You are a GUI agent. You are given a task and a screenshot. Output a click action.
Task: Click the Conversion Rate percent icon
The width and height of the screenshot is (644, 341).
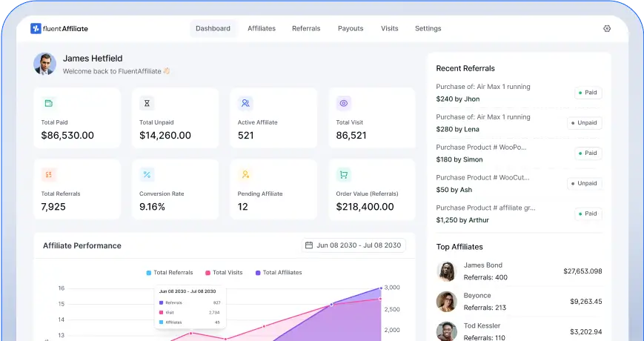[x=147, y=175]
